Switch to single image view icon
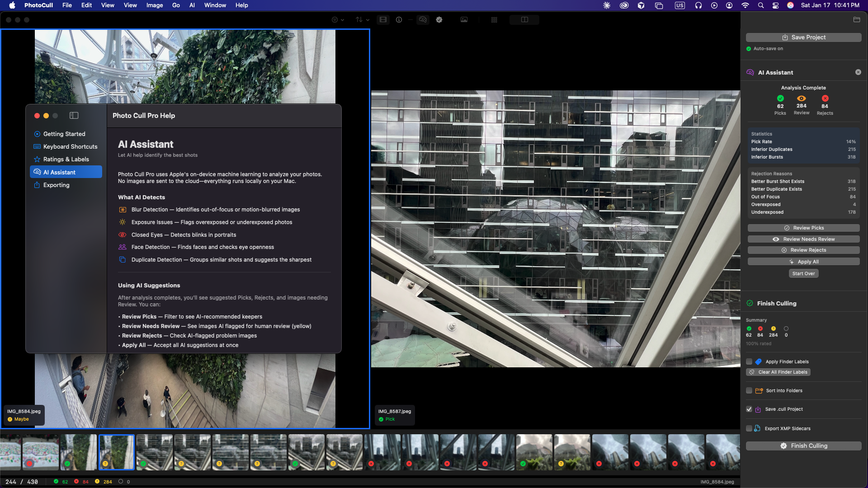The image size is (868, 488). click(x=464, y=20)
